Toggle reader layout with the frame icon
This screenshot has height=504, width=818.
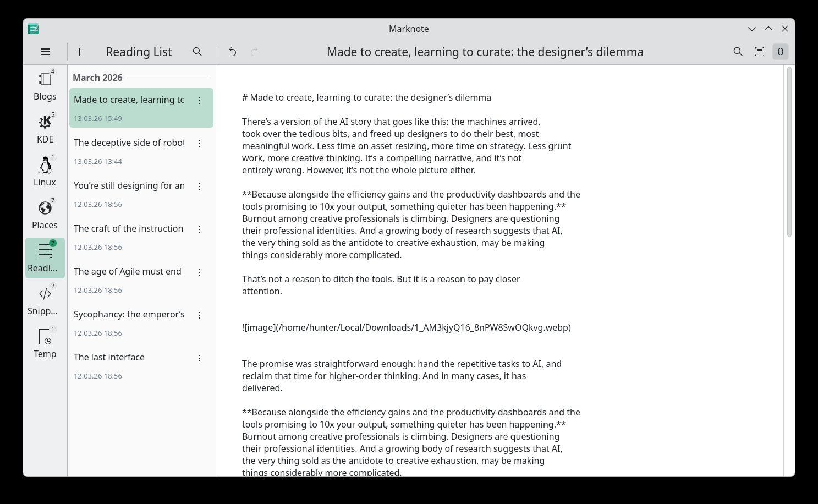759,52
